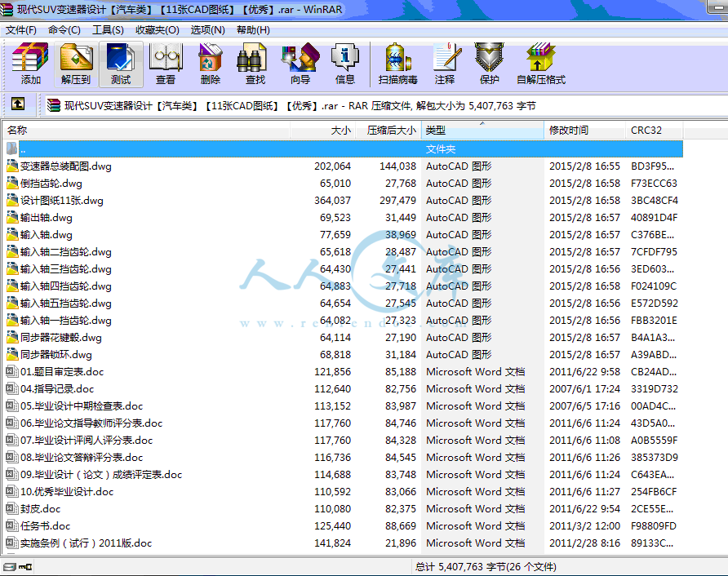Select file 输入轴五挡齿轮.dwg
The width and height of the screenshot is (728, 576).
point(65,303)
